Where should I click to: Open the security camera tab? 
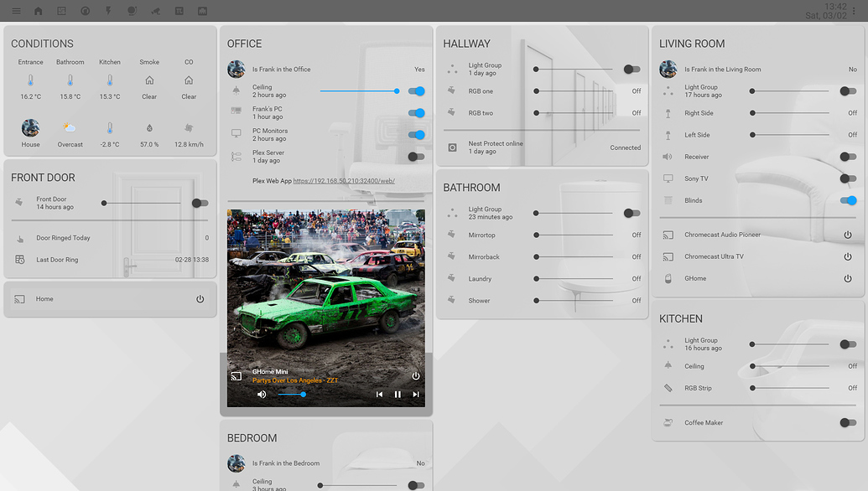pyautogui.click(x=155, y=11)
